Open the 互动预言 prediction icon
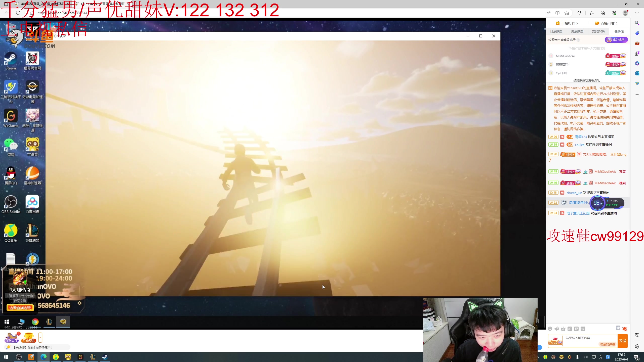The height and width of the screenshot is (362, 644). [28, 337]
